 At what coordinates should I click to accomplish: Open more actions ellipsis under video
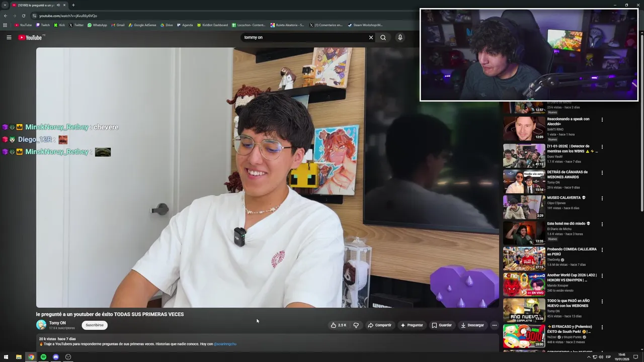(x=494, y=325)
